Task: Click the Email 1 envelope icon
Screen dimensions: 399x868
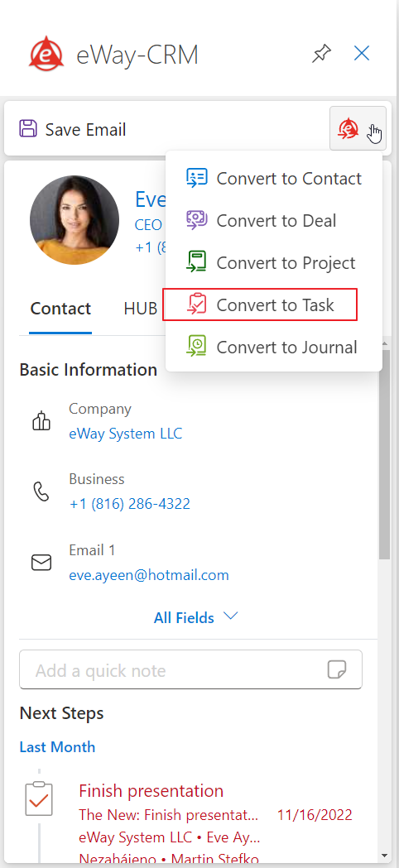Action: pos(41,563)
